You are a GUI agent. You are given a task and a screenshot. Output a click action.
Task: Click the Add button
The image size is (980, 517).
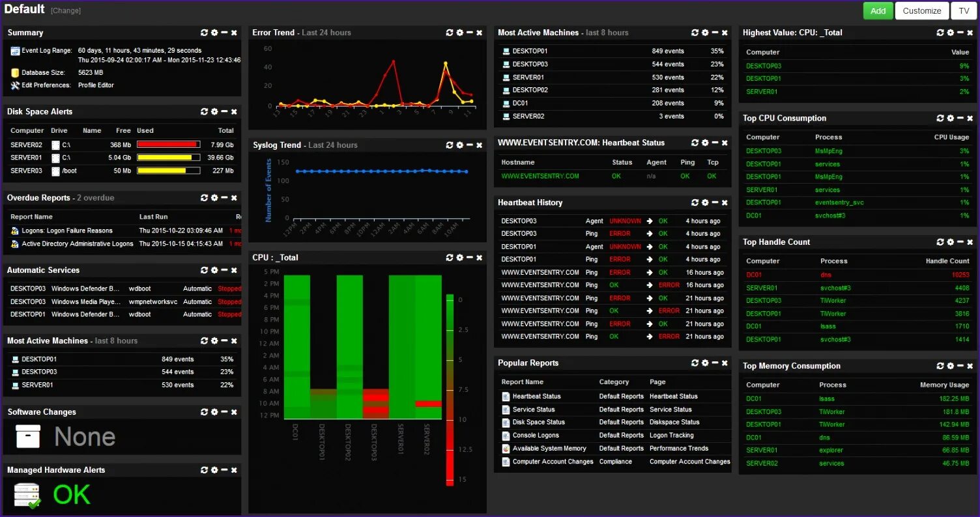tap(878, 10)
